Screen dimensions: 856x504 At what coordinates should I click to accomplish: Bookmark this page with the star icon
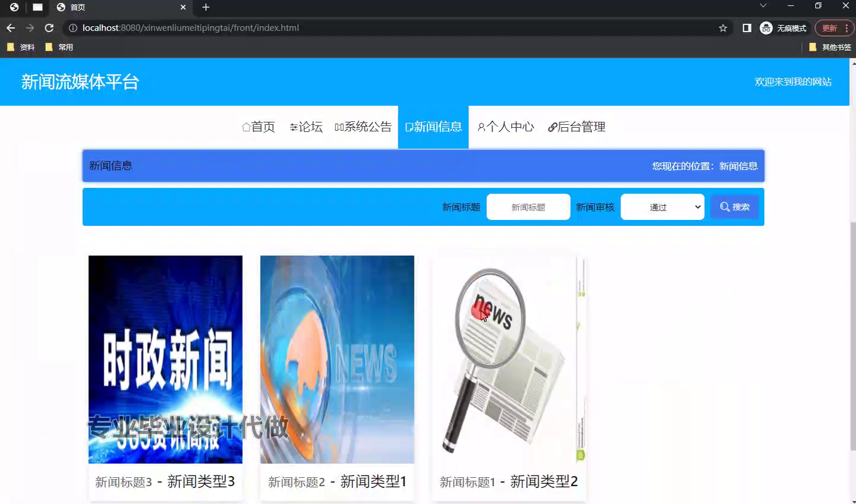(723, 28)
